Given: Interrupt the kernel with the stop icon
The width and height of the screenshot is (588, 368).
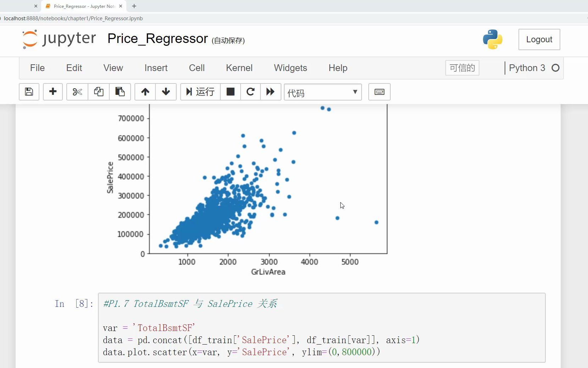Looking at the screenshot, I should point(230,92).
